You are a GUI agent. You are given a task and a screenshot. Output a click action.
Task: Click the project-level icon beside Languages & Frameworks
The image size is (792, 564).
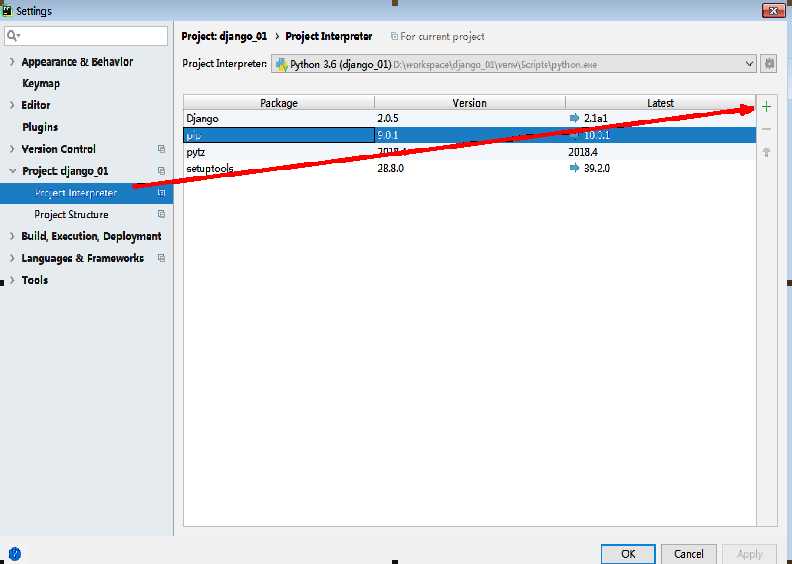point(161,258)
